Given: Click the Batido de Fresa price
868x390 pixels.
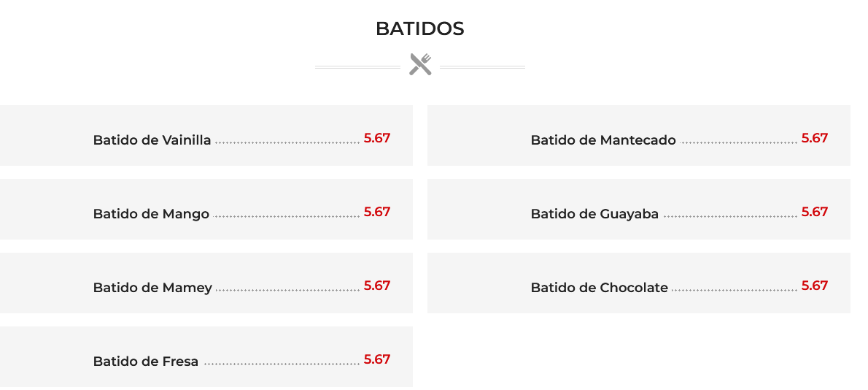Looking at the screenshot, I should pos(377,359).
